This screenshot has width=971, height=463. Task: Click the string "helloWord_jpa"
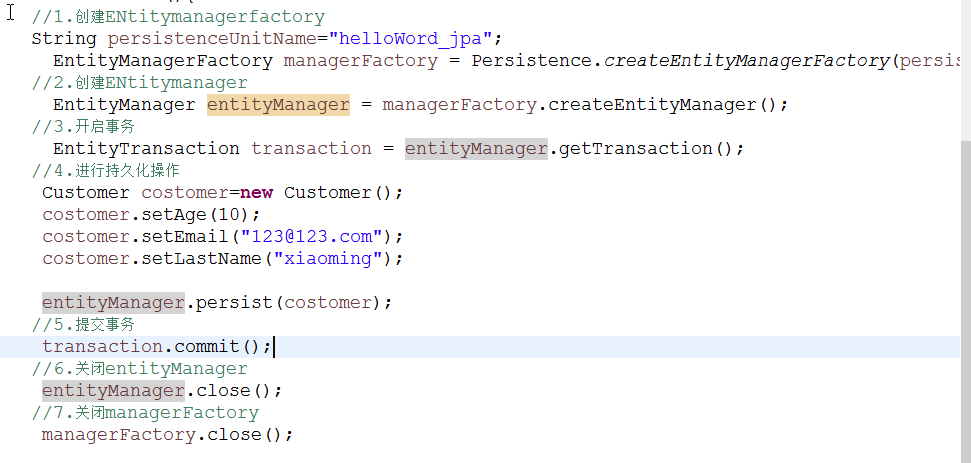(x=411, y=38)
